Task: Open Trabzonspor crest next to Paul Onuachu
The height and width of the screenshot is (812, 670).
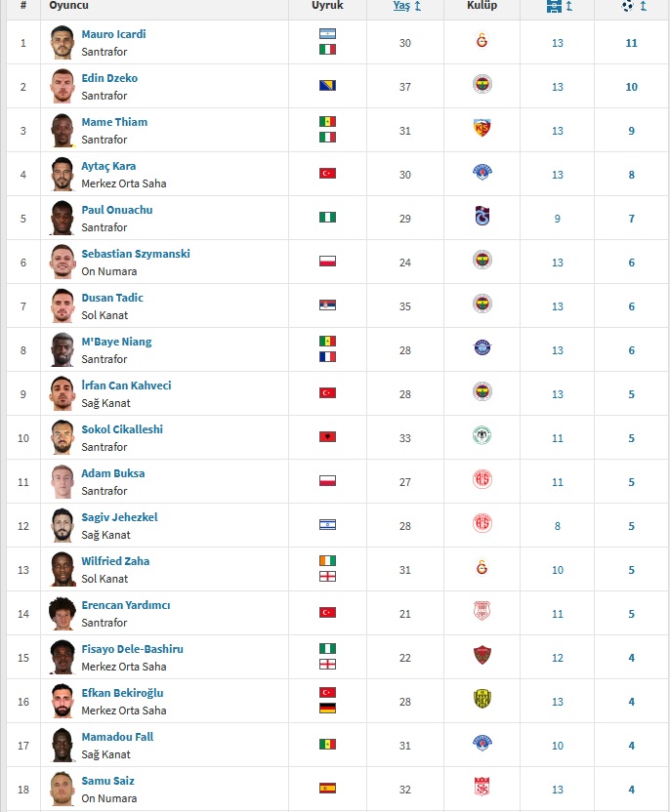Action: (x=482, y=216)
